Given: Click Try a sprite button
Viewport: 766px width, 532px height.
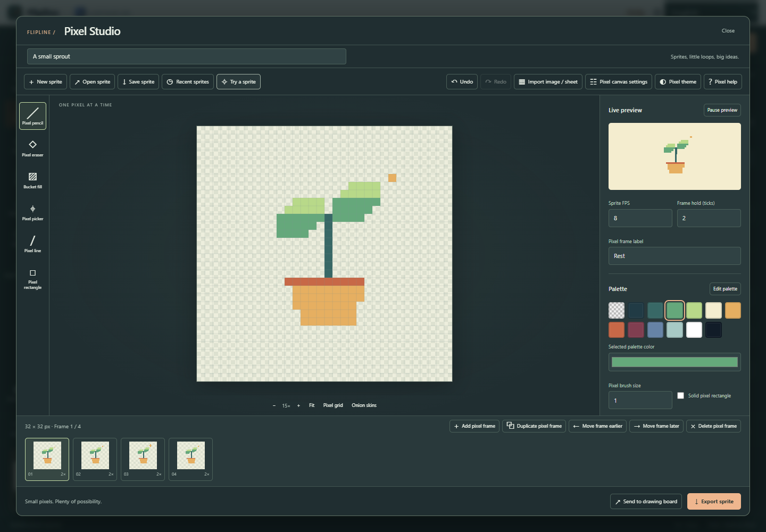Looking at the screenshot, I should 238,82.
